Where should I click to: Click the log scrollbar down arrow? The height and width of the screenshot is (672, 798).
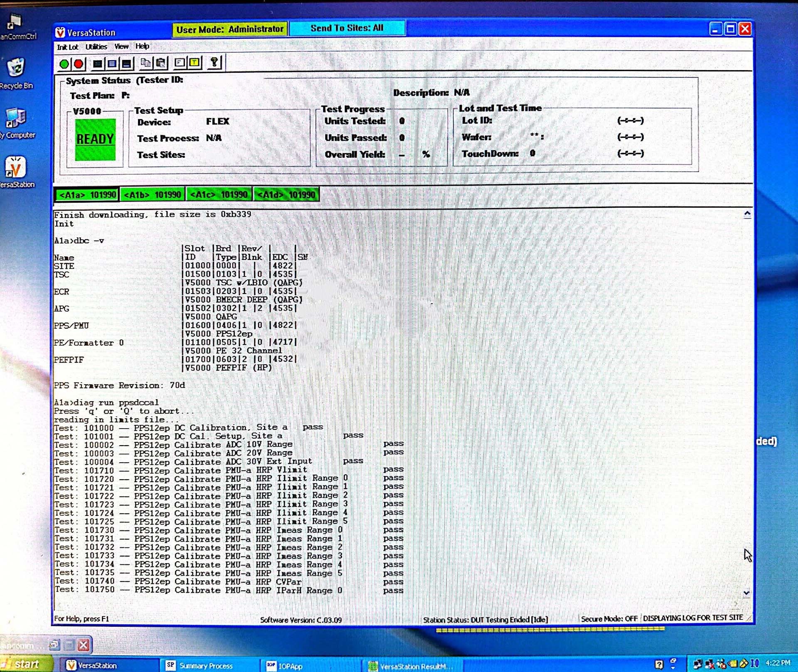(x=746, y=593)
